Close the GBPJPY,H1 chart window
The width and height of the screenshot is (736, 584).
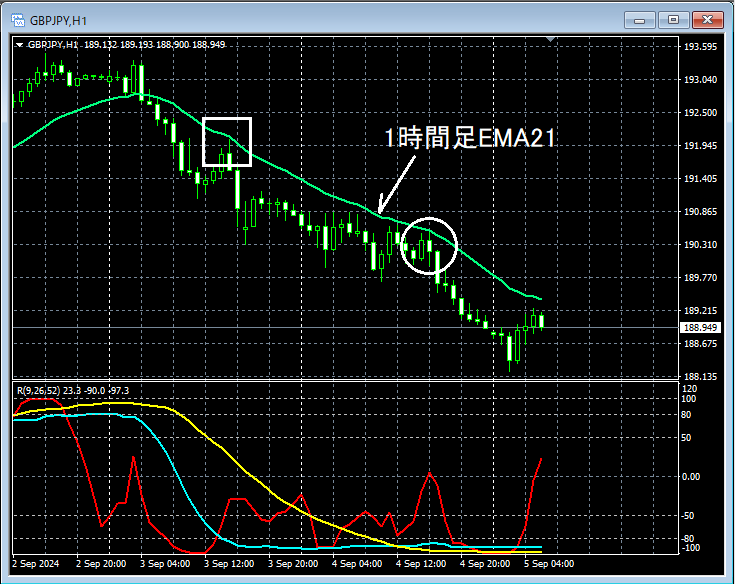[707, 20]
